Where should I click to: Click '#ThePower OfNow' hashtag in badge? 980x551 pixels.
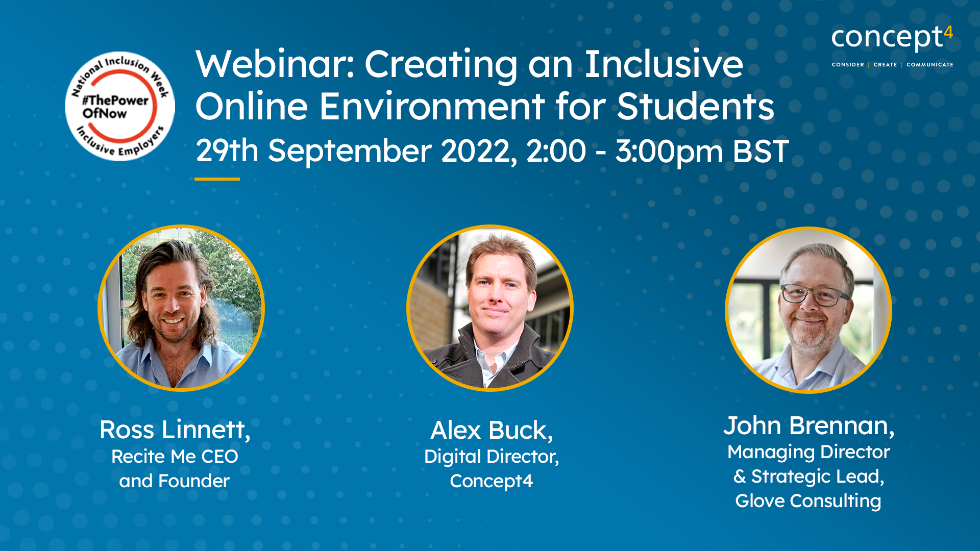coord(115,107)
